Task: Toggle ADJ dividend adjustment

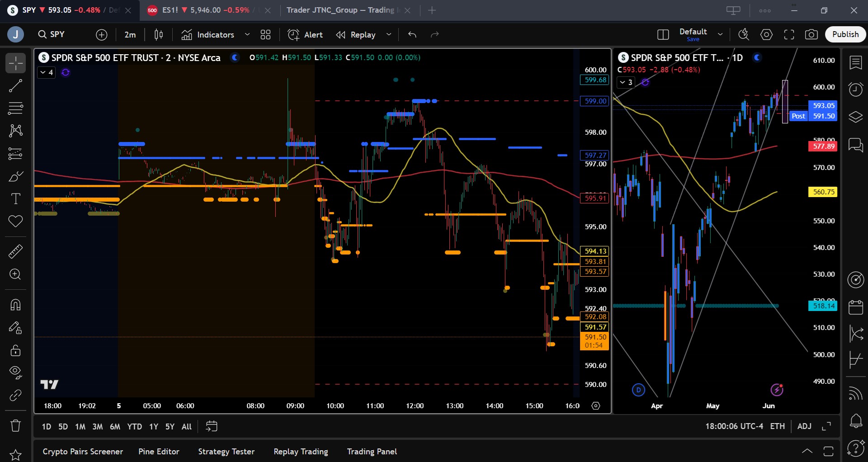Action: (x=804, y=426)
